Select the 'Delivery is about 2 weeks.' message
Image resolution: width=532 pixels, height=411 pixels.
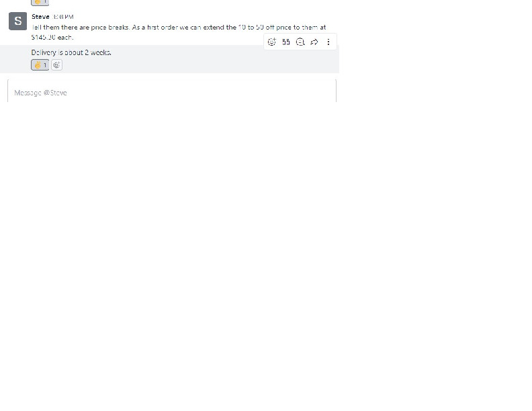[71, 52]
